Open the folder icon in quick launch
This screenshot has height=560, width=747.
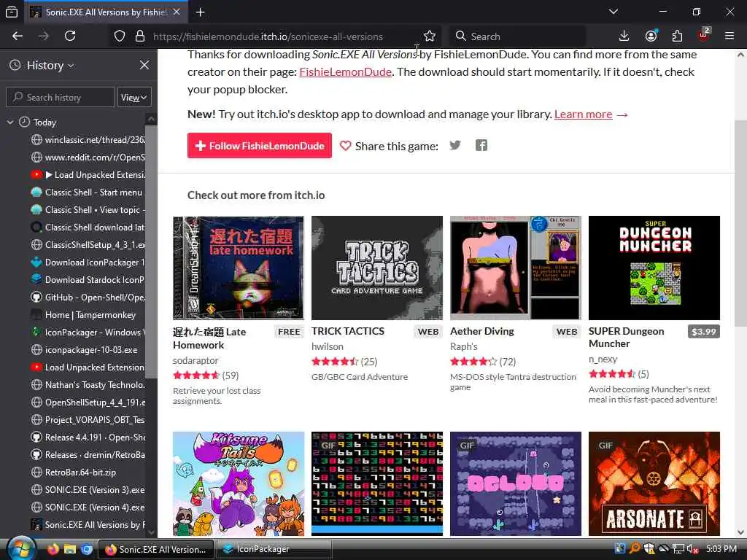tap(70, 549)
